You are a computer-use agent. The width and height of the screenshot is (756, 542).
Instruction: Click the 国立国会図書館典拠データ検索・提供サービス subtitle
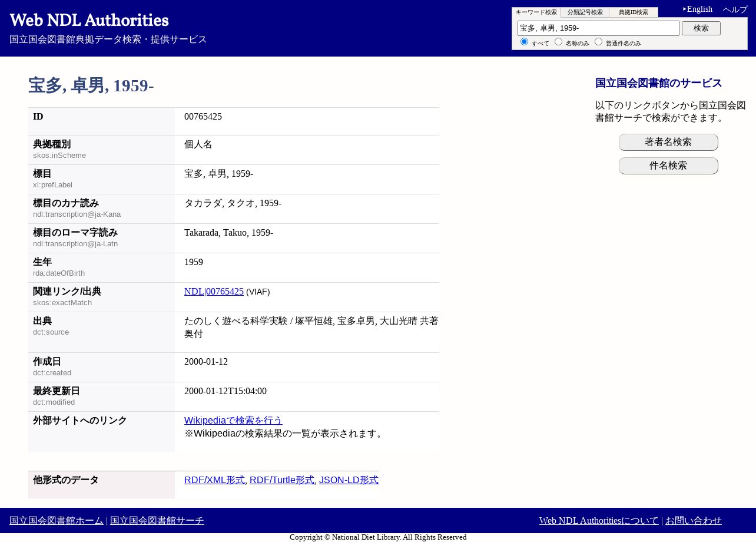(108, 39)
